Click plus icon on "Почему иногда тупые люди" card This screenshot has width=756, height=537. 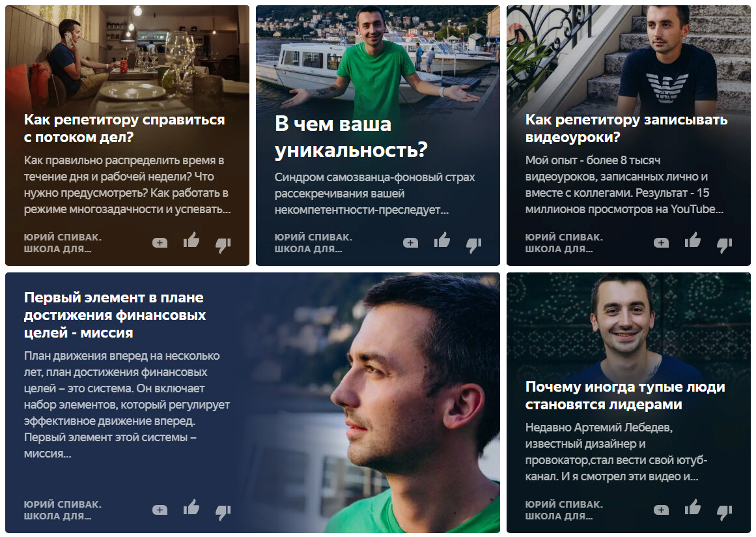661,510
